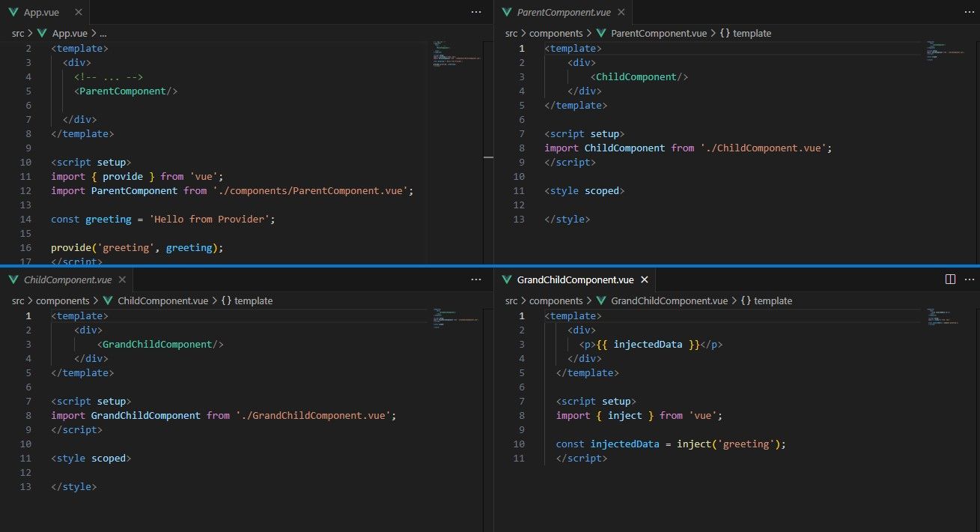Close the App.vue tab
980x532 pixels.
(78, 12)
